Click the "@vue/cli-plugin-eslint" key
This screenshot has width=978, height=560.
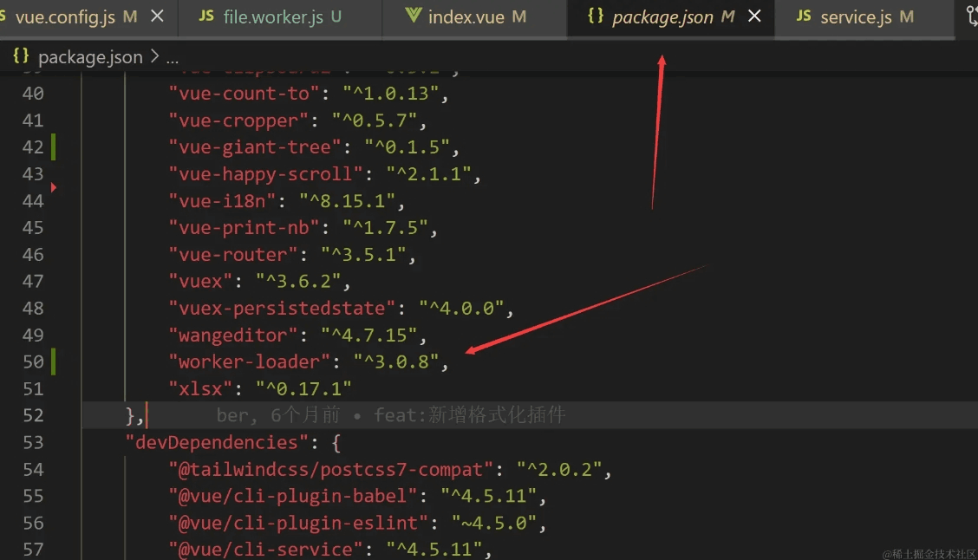tap(299, 523)
